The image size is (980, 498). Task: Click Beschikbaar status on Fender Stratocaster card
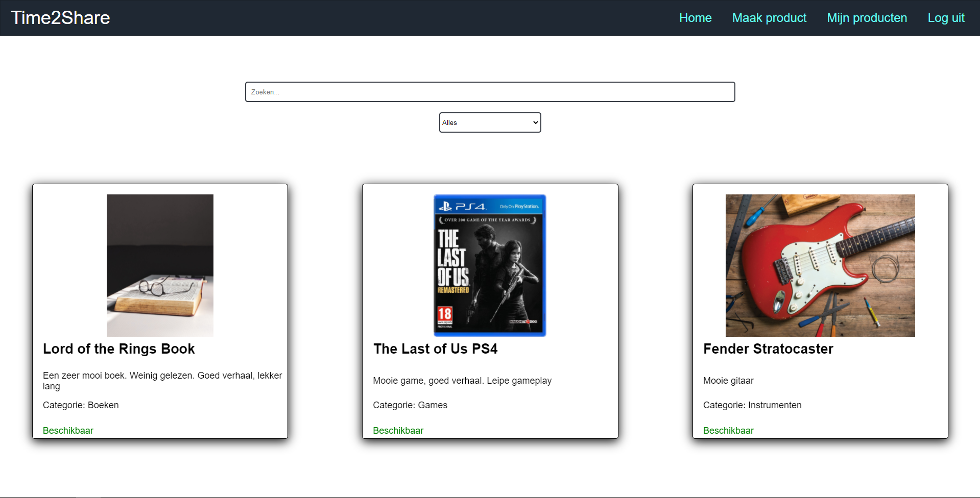(728, 431)
